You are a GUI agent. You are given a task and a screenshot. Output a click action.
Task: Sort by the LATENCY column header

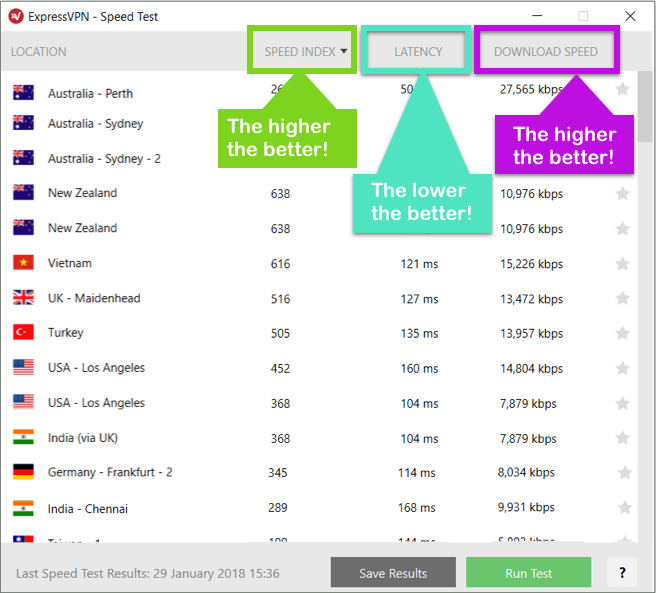418,51
